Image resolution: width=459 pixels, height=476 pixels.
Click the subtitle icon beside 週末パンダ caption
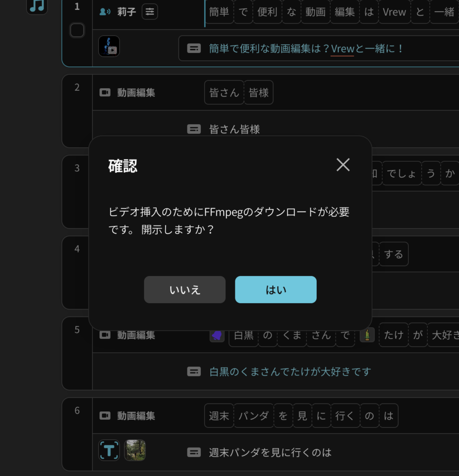[194, 452]
